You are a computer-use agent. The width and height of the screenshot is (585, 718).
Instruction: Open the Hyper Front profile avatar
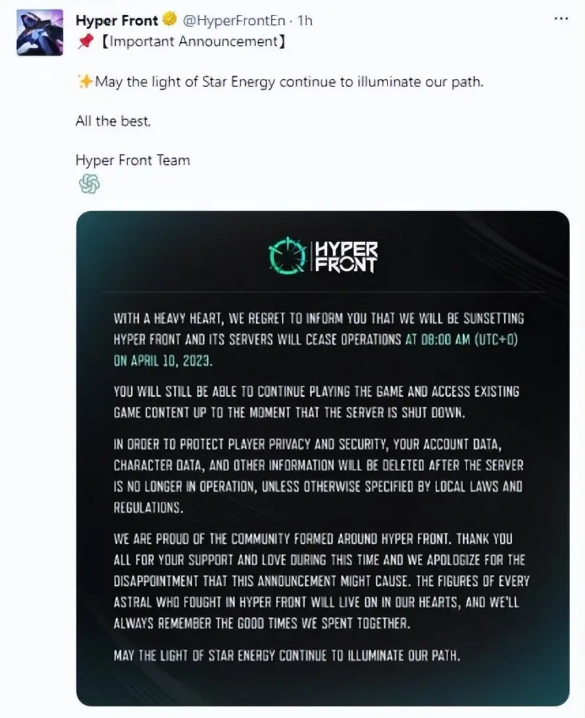(40, 33)
